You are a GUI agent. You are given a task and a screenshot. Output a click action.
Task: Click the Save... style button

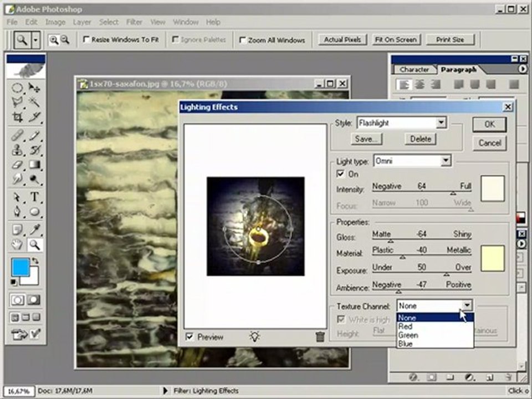click(366, 139)
